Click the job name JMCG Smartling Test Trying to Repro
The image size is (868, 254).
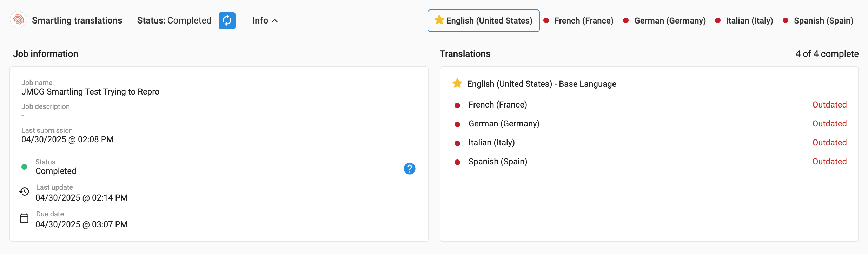pyautogui.click(x=90, y=92)
